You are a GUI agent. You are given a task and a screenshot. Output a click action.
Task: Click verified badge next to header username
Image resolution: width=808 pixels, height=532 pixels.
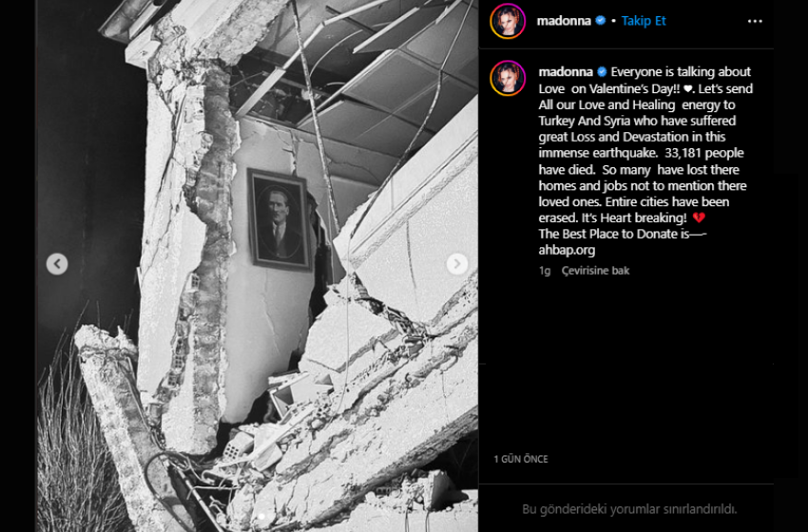(x=601, y=21)
